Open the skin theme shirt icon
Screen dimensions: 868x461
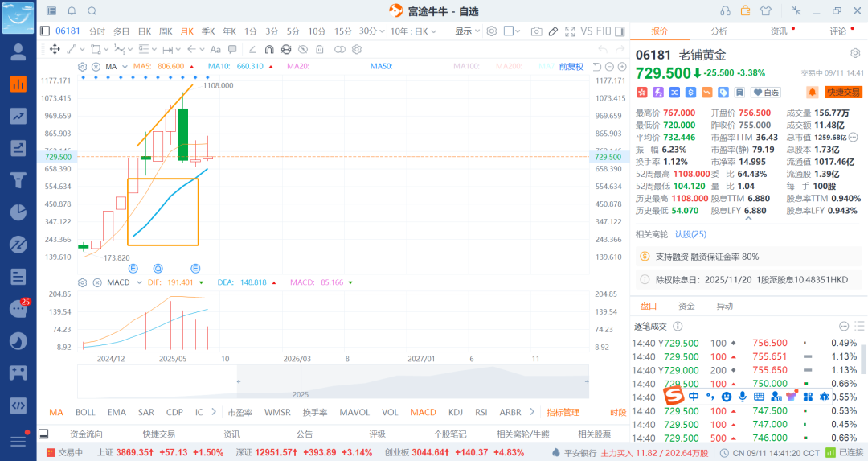coord(766,10)
